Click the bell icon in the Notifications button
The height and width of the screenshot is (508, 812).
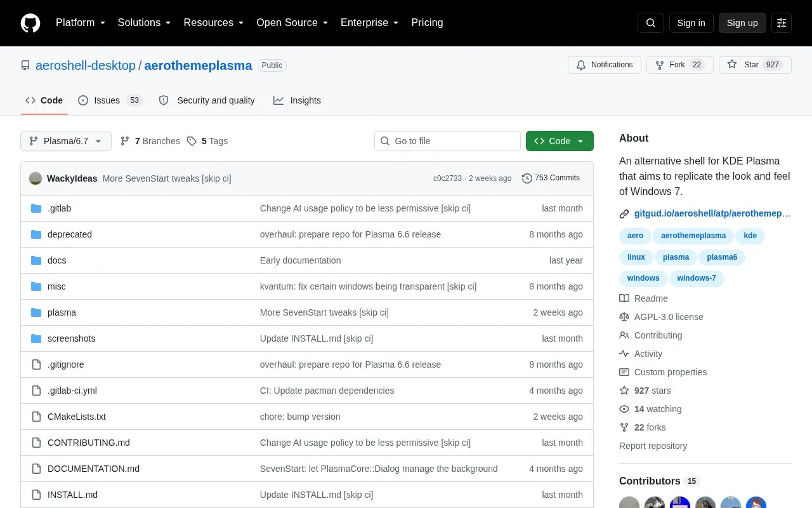pyautogui.click(x=581, y=65)
